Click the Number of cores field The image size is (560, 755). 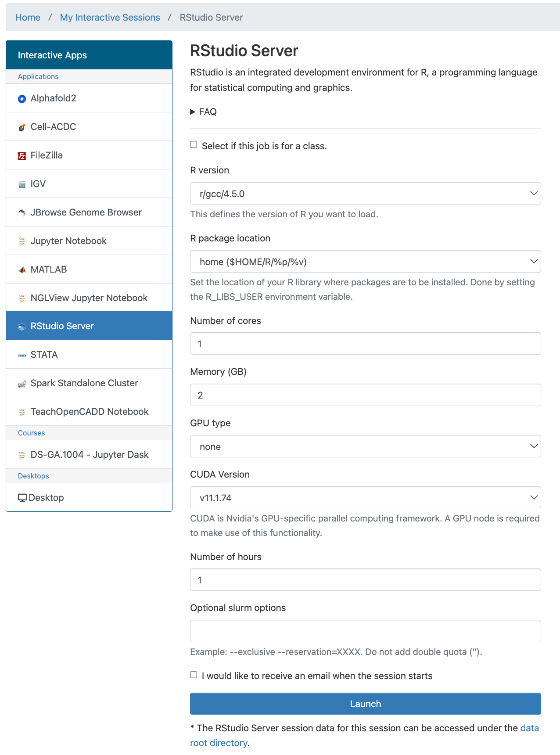tap(365, 344)
